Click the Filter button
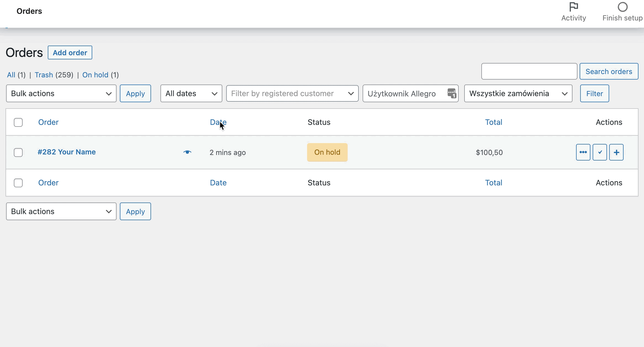644x347 pixels. pyautogui.click(x=595, y=93)
